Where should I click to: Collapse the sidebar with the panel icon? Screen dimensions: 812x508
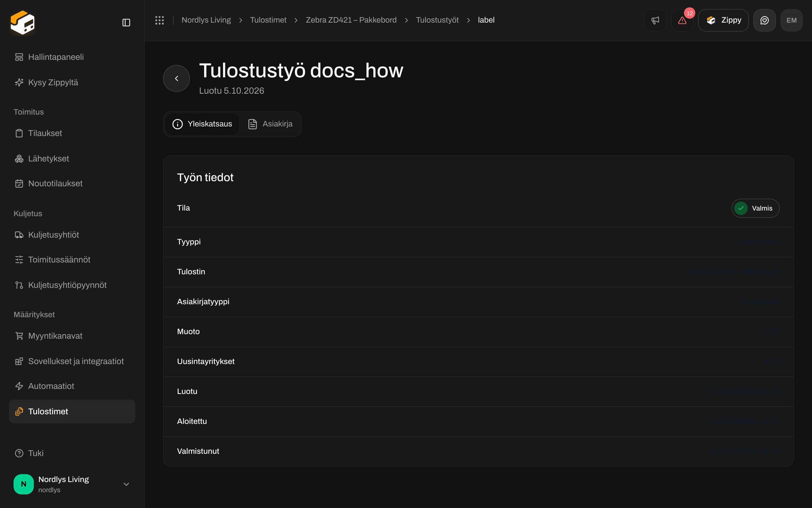click(126, 23)
